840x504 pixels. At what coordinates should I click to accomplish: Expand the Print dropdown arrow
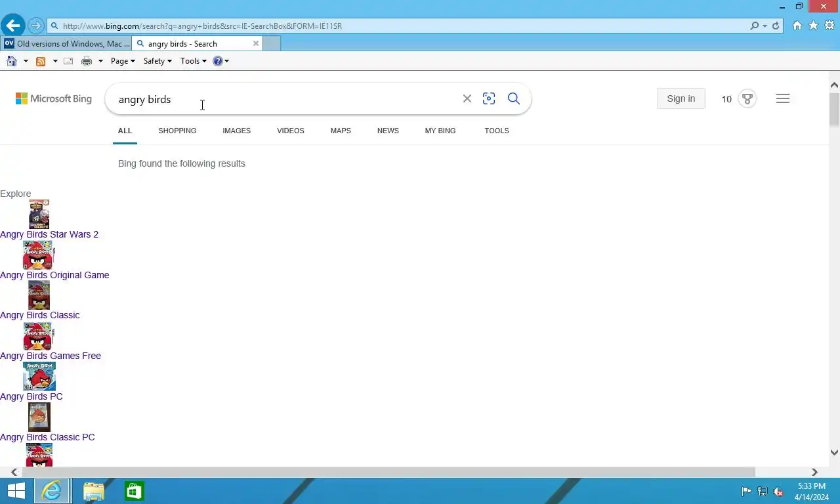tap(100, 61)
